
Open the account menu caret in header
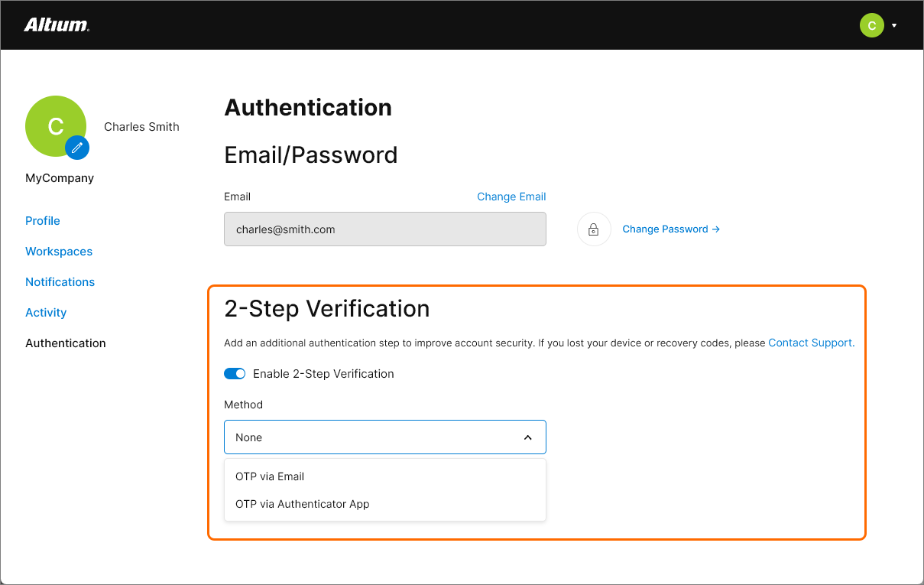coord(894,25)
